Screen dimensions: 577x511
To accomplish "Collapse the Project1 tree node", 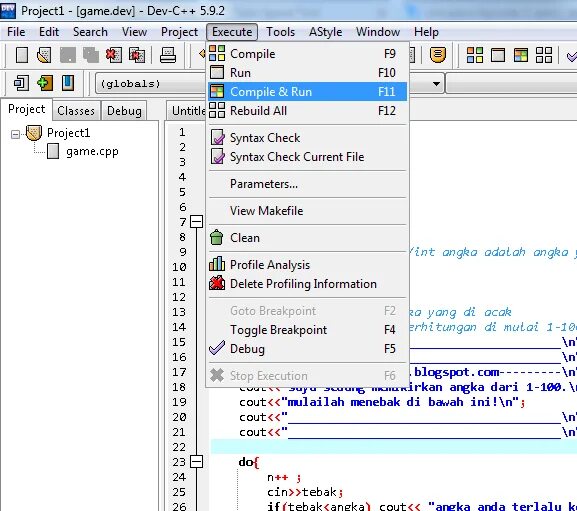I will click(15, 134).
